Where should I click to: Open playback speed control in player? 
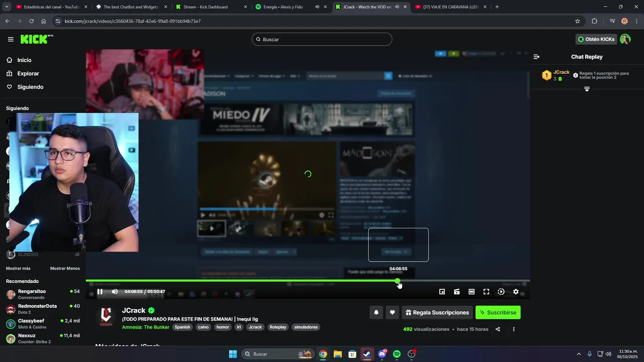point(501,292)
